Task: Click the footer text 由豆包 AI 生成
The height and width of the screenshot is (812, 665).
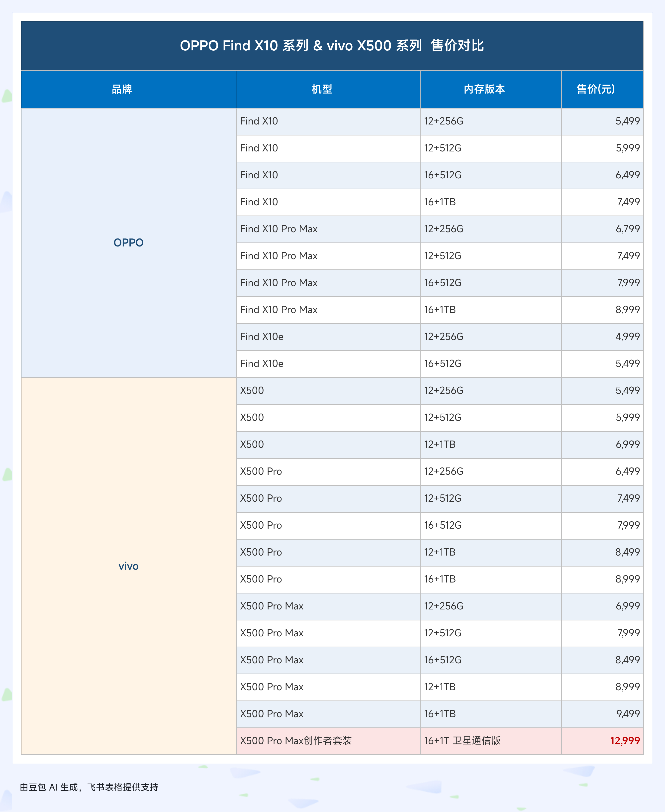Action: tap(89, 787)
